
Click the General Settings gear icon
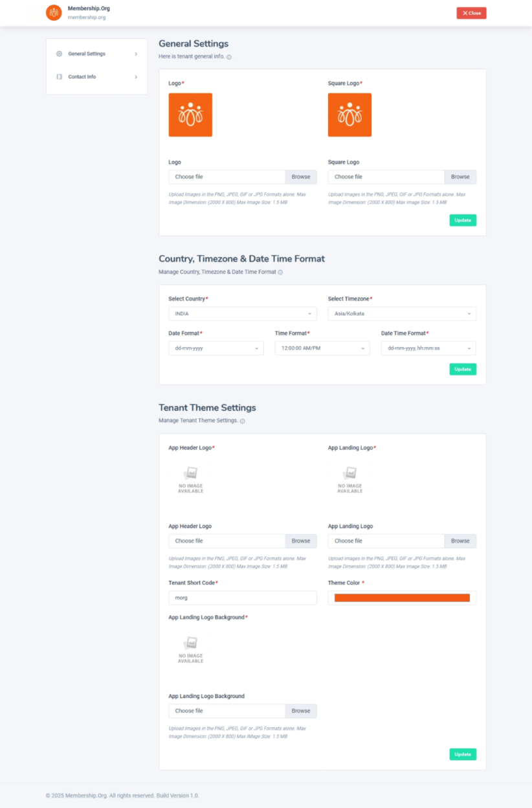(x=60, y=54)
